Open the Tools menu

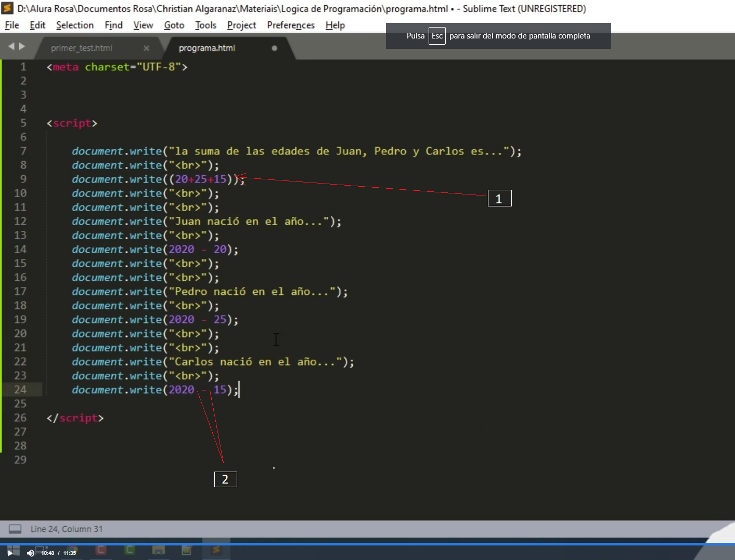(205, 25)
